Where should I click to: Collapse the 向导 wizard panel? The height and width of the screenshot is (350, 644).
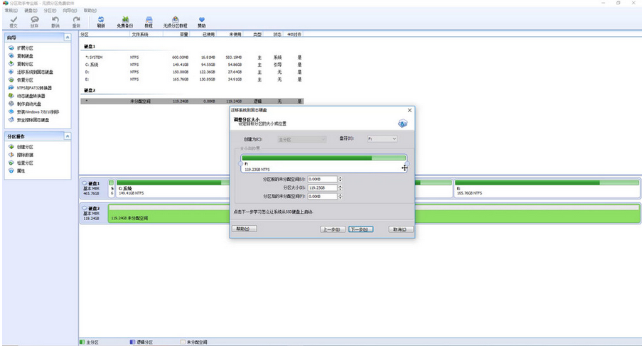67,36
